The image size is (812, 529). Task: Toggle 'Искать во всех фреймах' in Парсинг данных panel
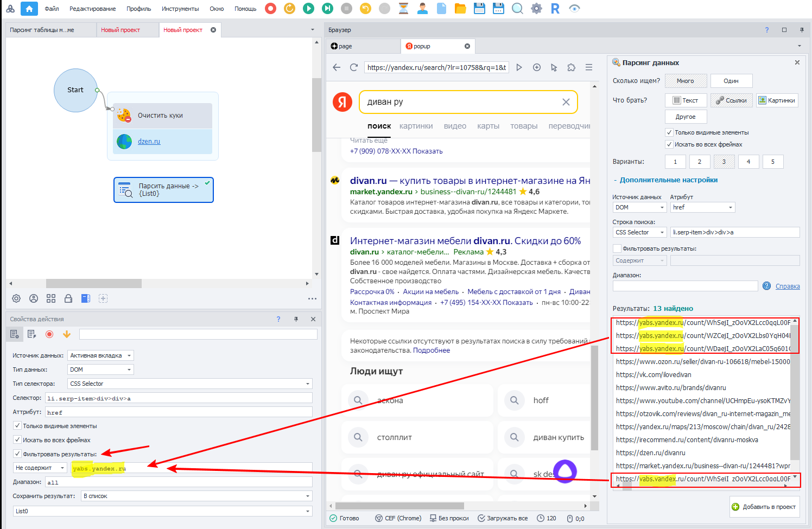coord(669,144)
